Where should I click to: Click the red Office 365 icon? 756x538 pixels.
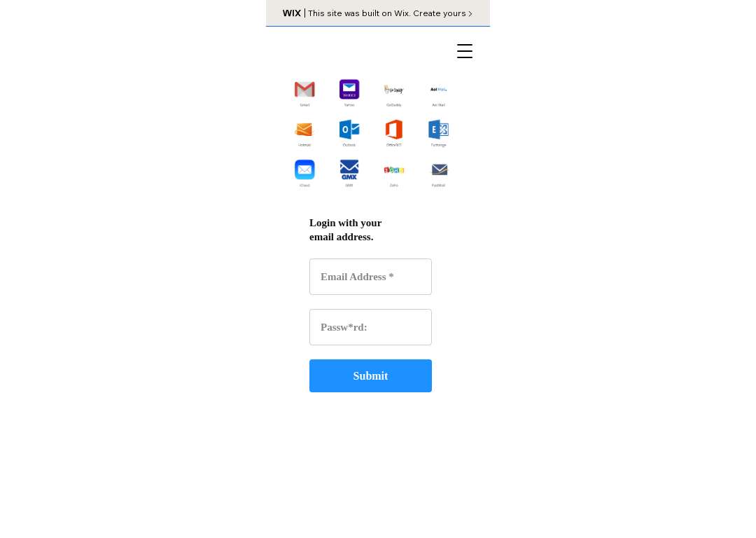(x=393, y=130)
